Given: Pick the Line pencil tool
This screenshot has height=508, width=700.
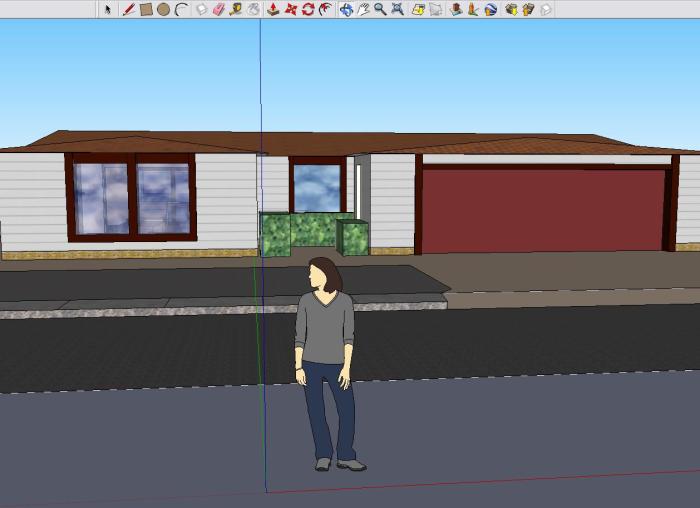Looking at the screenshot, I should coord(129,9).
